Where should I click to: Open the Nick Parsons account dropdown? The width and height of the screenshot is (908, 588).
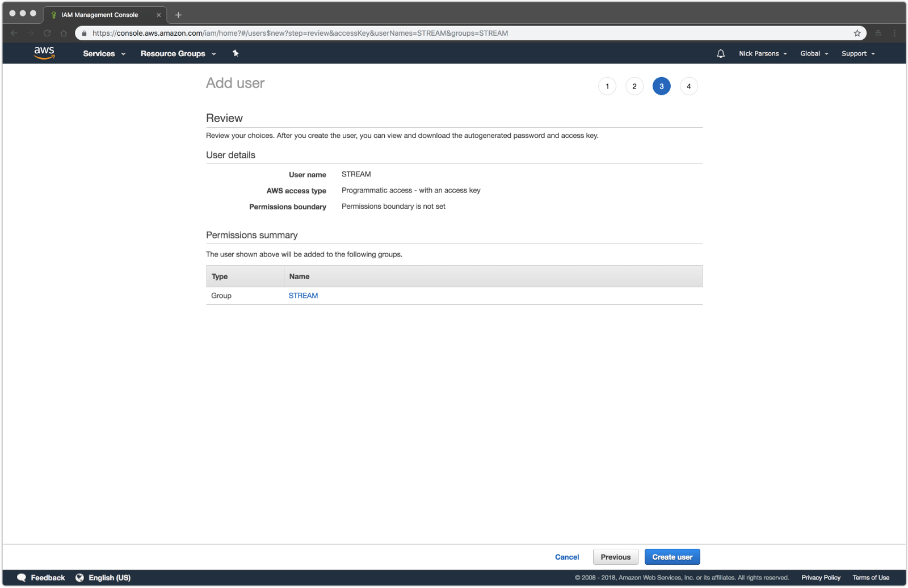point(763,53)
